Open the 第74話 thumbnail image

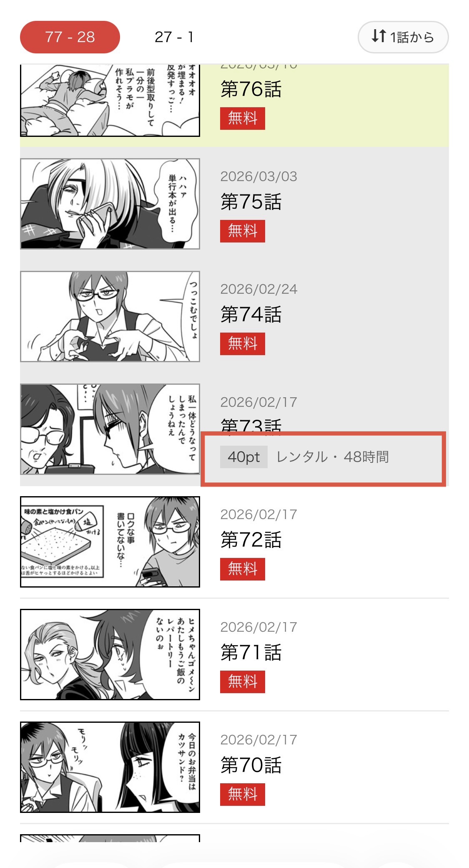coord(110,316)
